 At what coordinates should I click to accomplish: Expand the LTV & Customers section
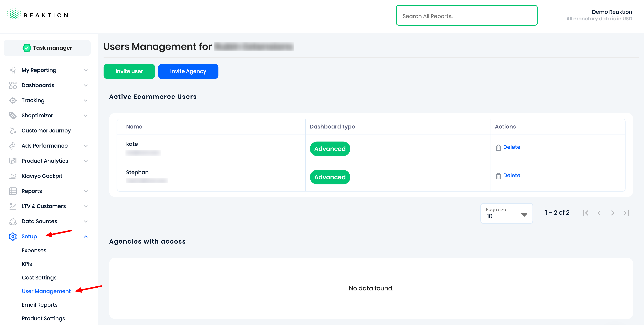(x=86, y=206)
